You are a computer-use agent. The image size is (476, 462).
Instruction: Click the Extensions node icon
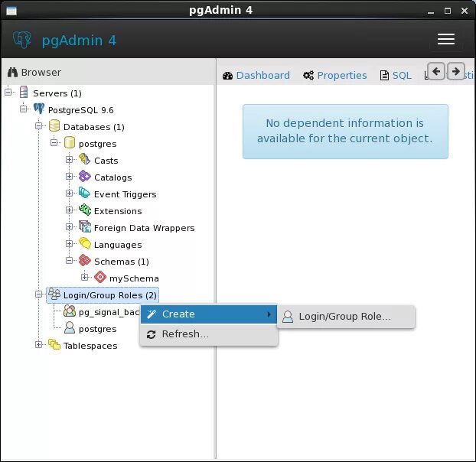click(x=85, y=210)
